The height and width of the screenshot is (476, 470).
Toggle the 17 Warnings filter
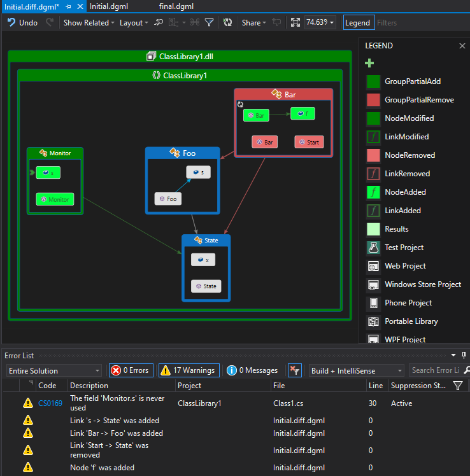coord(188,370)
